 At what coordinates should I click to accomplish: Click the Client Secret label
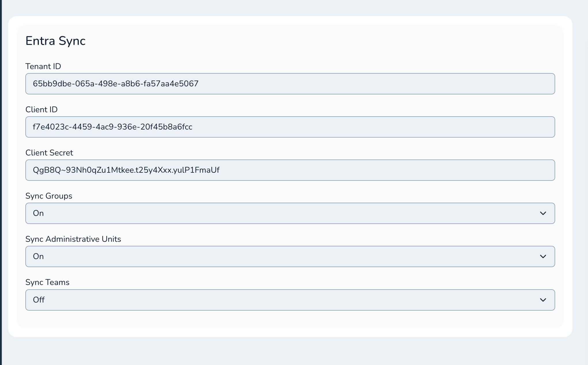(x=49, y=153)
